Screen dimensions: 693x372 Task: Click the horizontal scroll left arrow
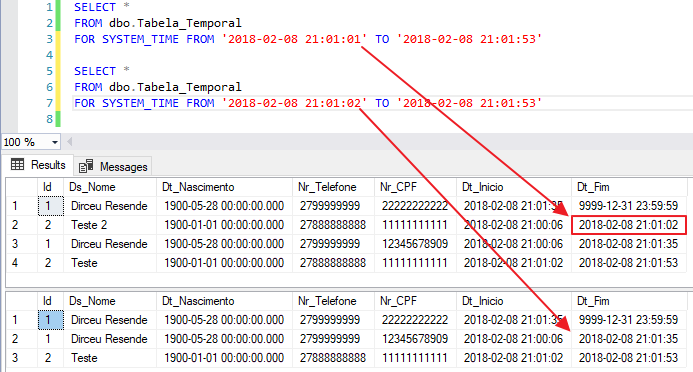(x=69, y=142)
